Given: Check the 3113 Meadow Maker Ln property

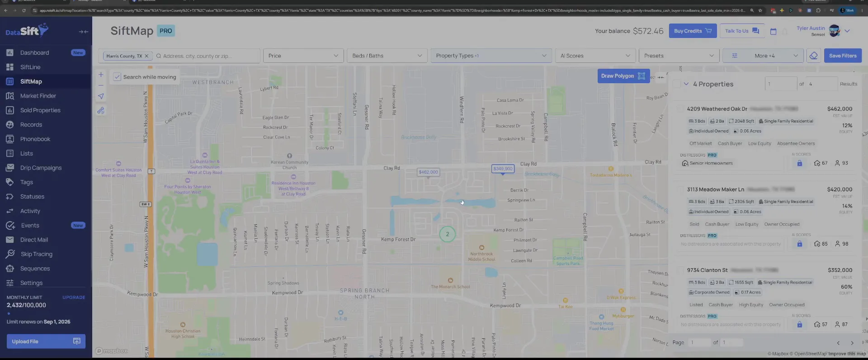Looking at the screenshot, I should point(679,189).
